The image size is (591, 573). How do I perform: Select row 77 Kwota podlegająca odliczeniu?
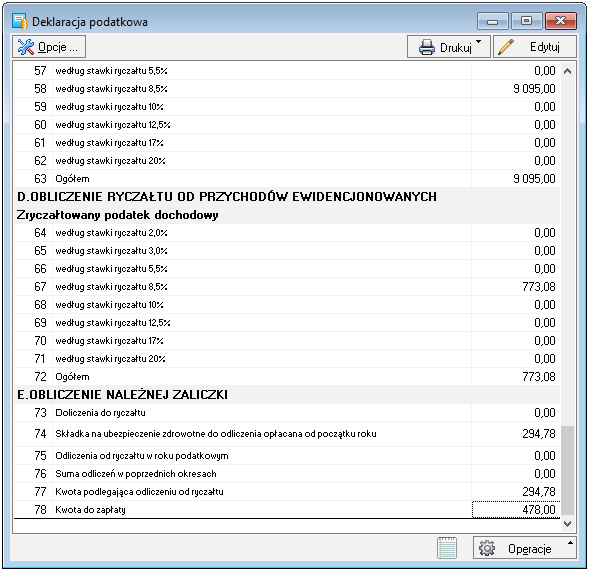click(287, 492)
